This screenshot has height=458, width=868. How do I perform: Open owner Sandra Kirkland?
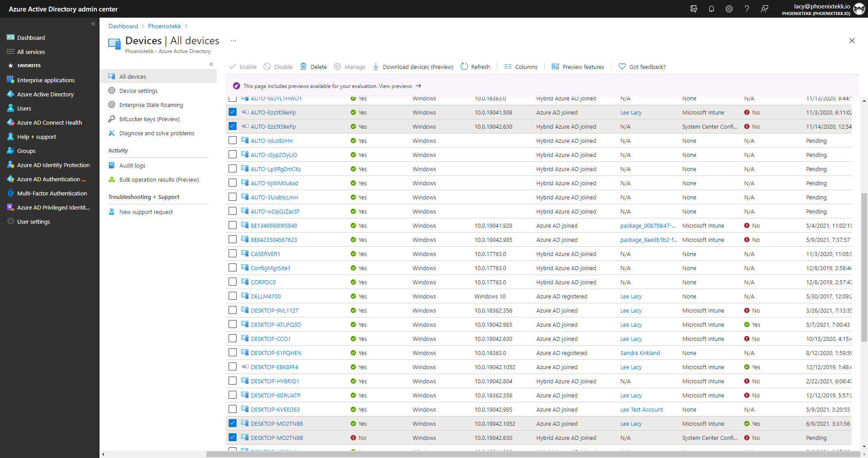pyautogui.click(x=640, y=353)
